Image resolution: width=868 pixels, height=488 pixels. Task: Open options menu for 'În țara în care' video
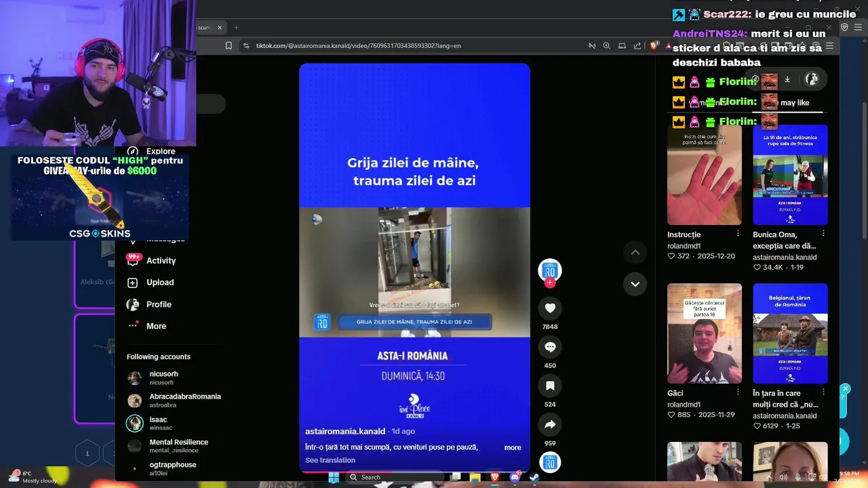click(823, 392)
